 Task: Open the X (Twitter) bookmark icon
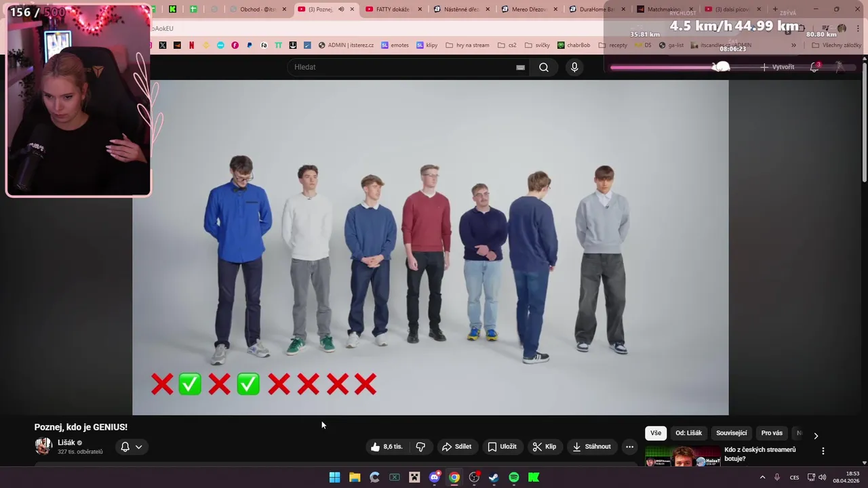tap(163, 45)
